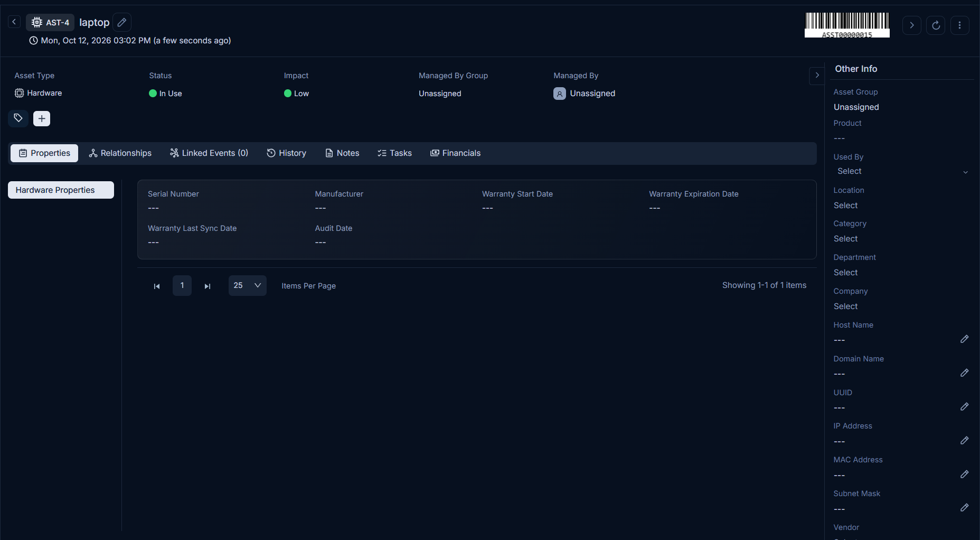Click the Low impact value
980x540 pixels.
point(296,94)
